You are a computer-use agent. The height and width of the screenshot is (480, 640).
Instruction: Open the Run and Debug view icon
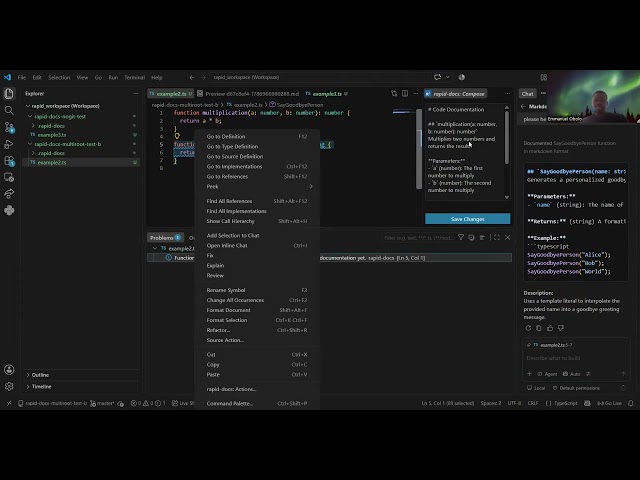[9, 144]
